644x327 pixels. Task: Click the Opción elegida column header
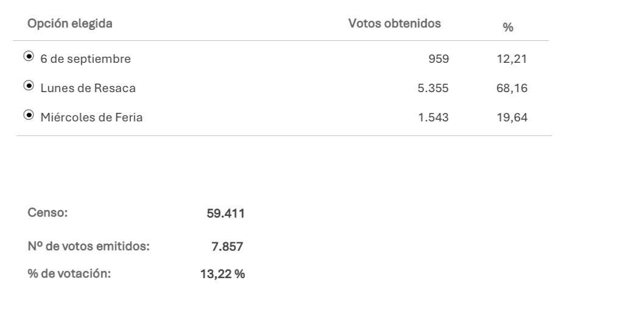70,24
